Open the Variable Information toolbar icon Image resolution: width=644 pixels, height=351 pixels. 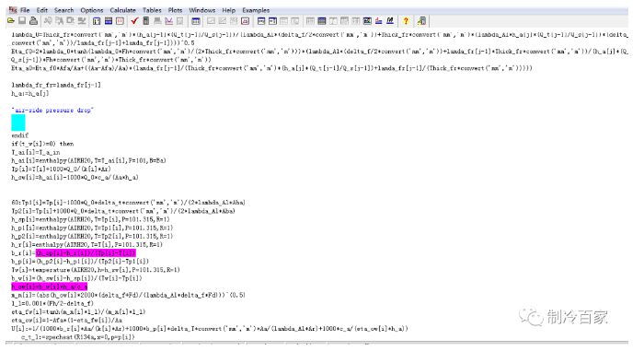click(x=97, y=20)
